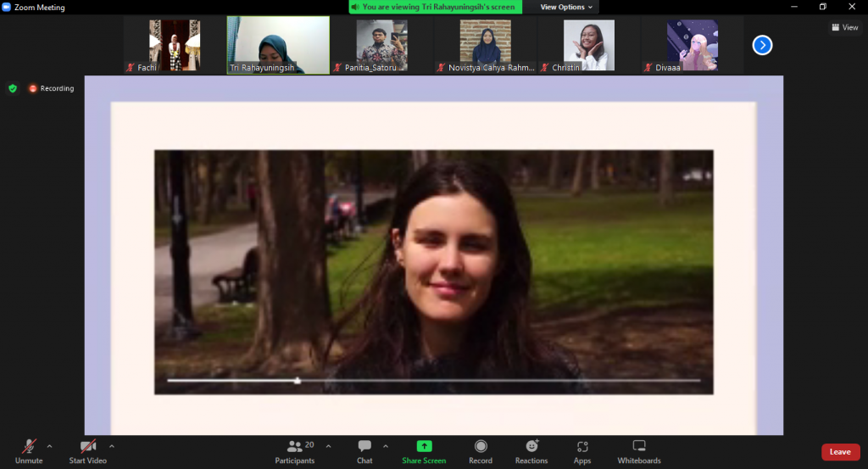Leave the meeting

click(840, 452)
